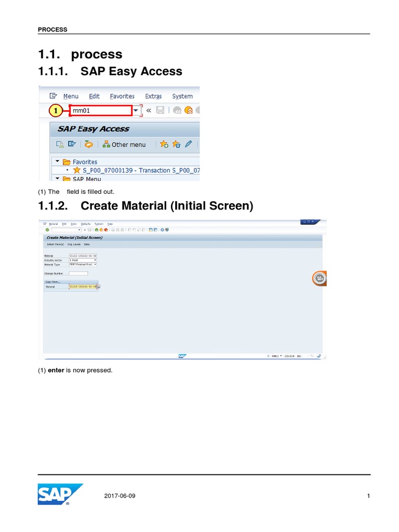The image size is (399, 532).
Task: Open the Favorites menu
Action: coord(122,96)
